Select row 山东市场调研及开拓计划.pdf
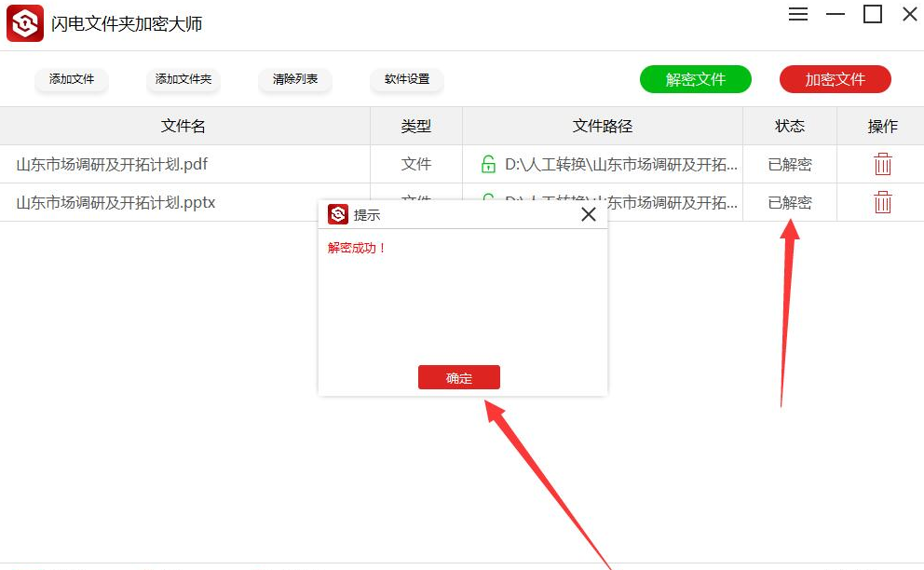Screen dimensions: 924x570 [462, 164]
